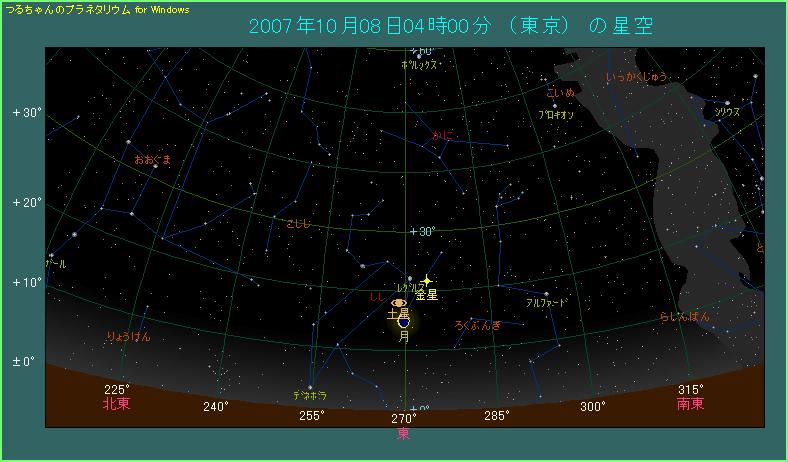788x462 pixels.
Task: Click the 北東 northeast direction label
Action: pos(117,404)
